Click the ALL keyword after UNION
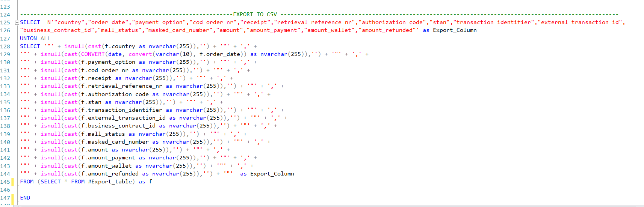This screenshot has height=207, width=644. (x=45, y=38)
